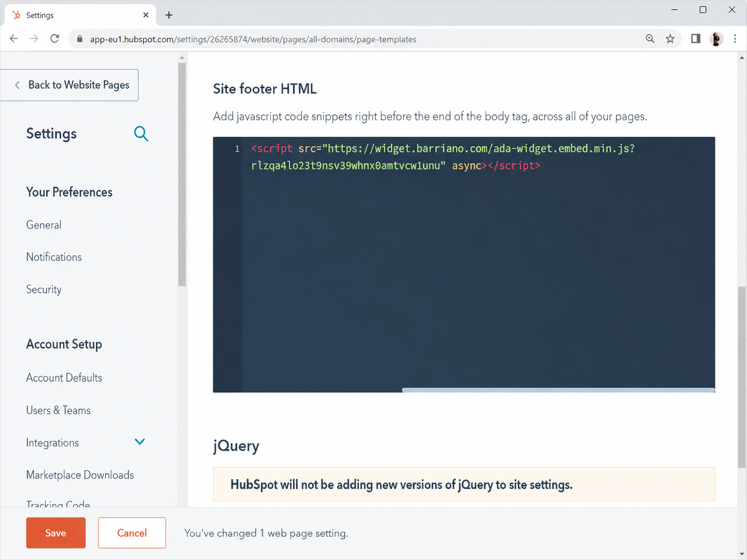Screen dimensions: 747x560
Task: Open Marketplace Downloads settings
Action: [x=80, y=475]
